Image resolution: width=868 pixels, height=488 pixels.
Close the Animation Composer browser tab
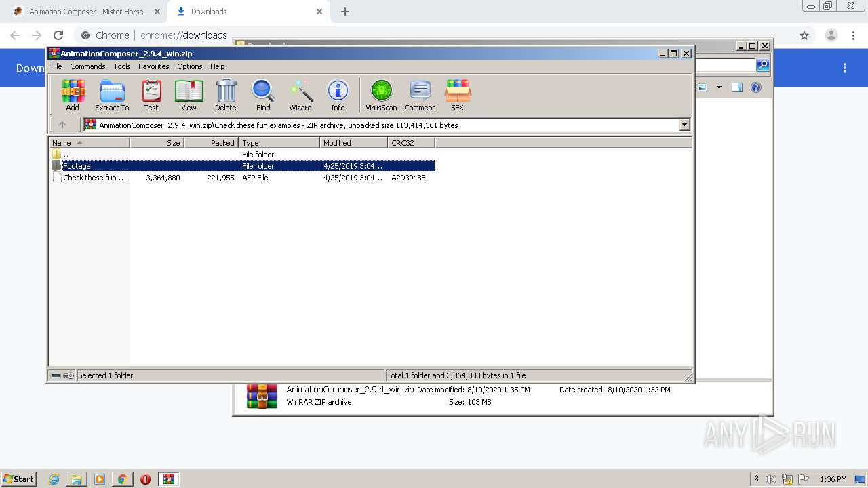[x=157, y=12]
